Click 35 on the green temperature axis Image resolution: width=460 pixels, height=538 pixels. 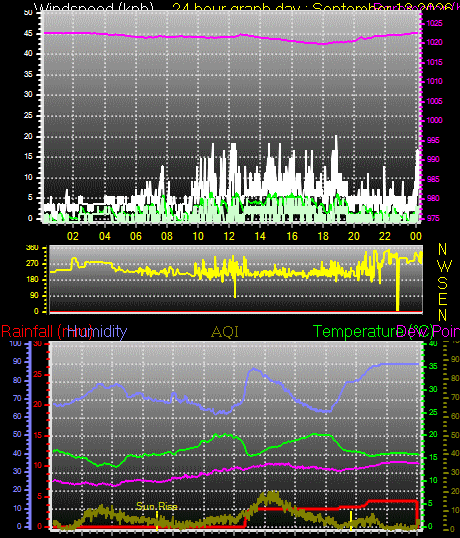coord(433,366)
